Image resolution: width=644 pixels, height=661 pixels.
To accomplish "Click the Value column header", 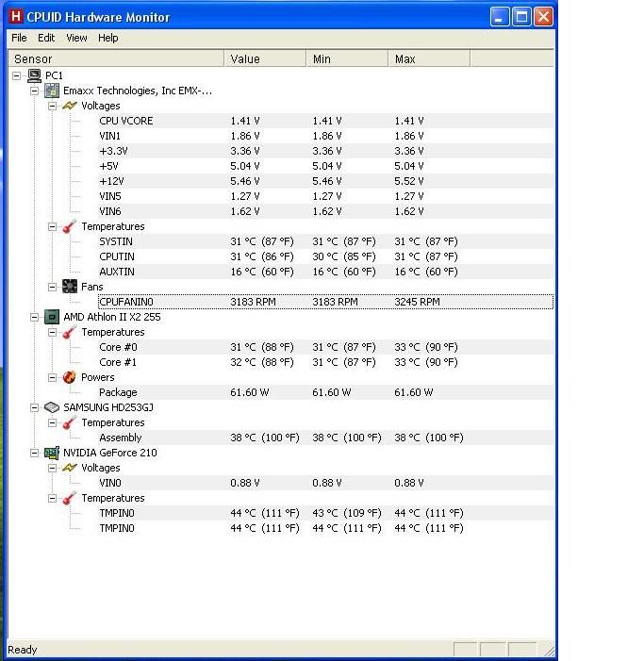I will click(265, 58).
